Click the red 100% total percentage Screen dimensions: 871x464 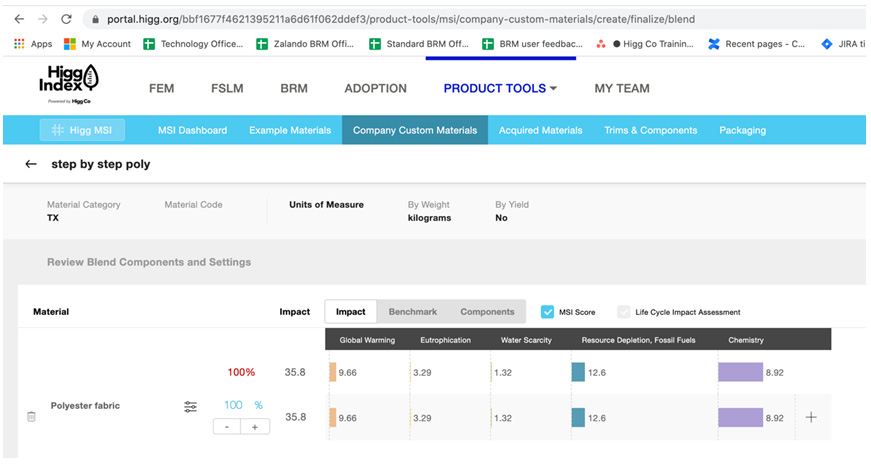pyautogui.click(x=241, y=372)
